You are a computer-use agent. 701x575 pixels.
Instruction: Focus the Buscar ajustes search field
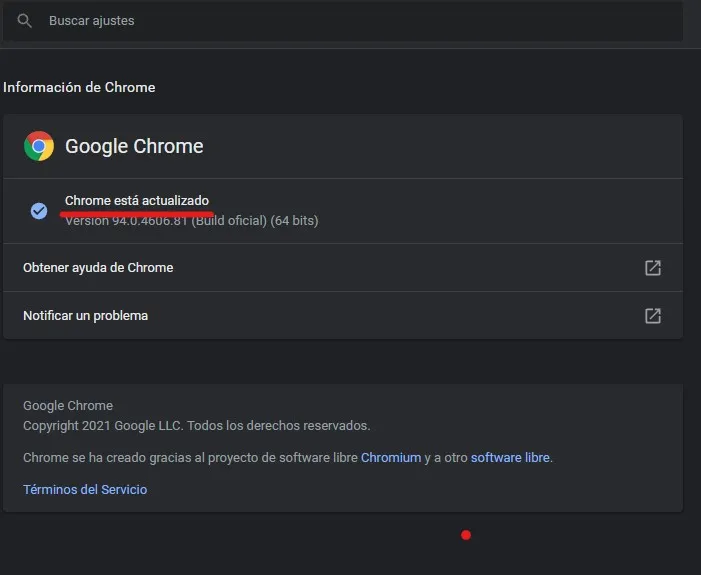pos(343,21)
